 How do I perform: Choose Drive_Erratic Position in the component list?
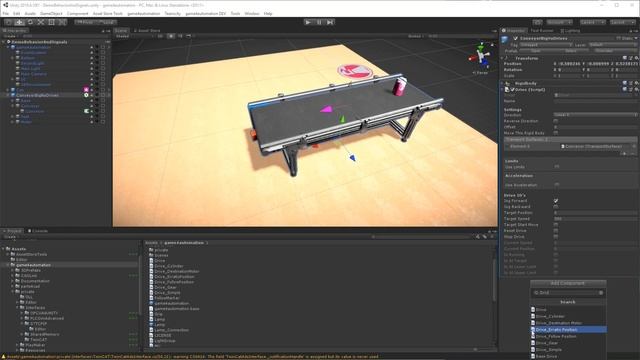point(568,330)
